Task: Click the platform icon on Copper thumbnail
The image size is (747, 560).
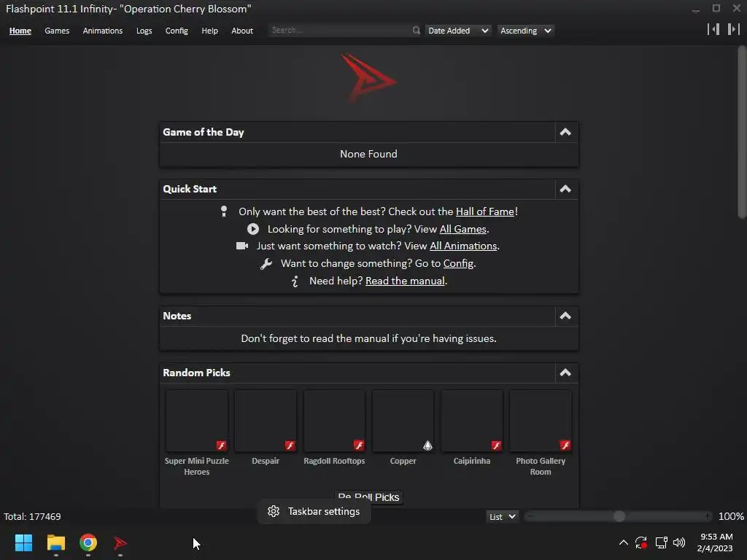Action: pos(427,446)
